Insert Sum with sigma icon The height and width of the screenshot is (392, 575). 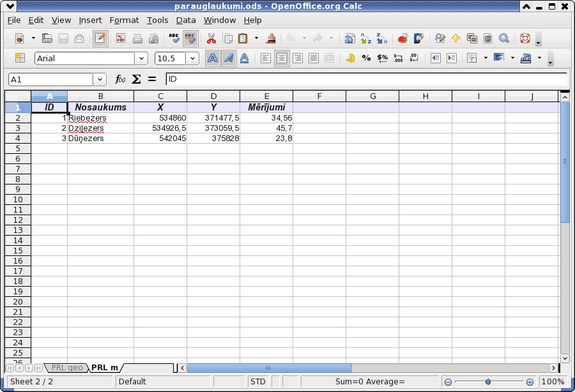point(136,79)
